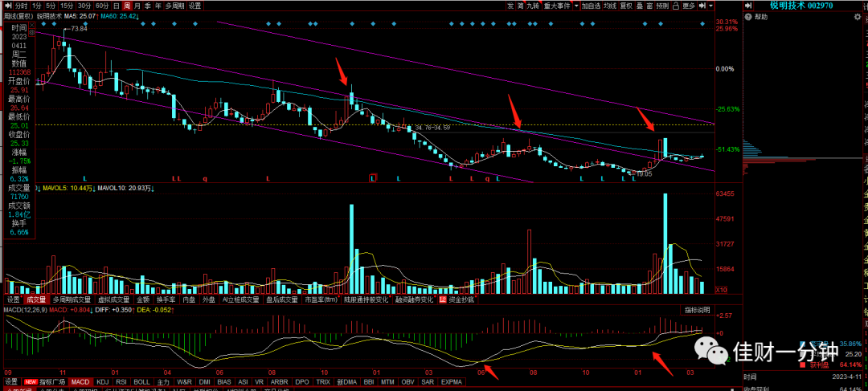Select the RSI indicator tab

[x=121, y=381]
